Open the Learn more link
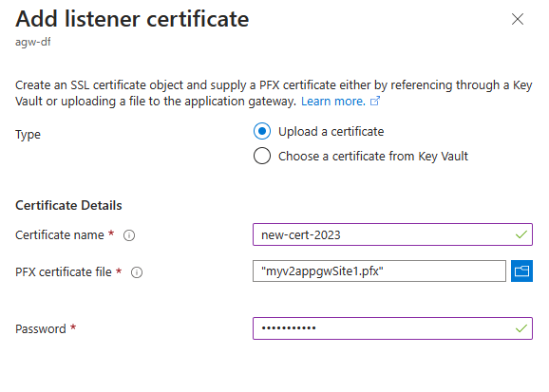The height and width of the screenshot is (392, 549). pos(333,102)
